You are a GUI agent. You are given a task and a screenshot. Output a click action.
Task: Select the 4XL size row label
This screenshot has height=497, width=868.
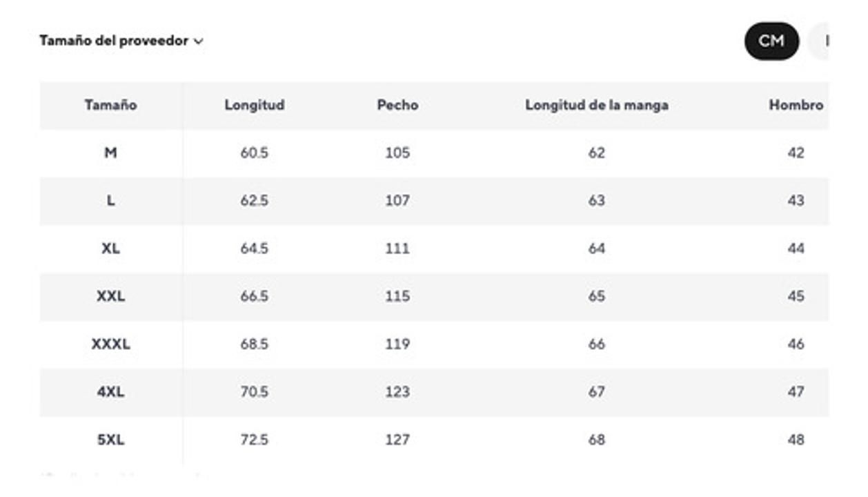coord(110,391)
